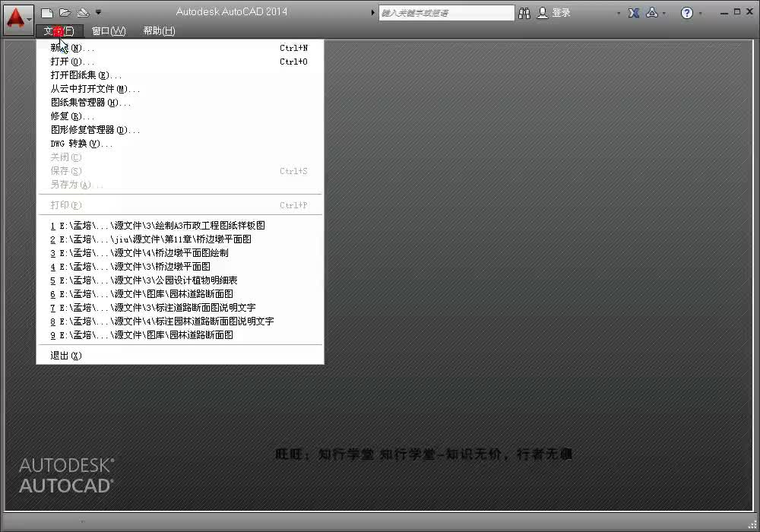The image size is (760, 532).
Task: Open recent file 7 标注道路断面图说明文字
Action: point(180,308)
